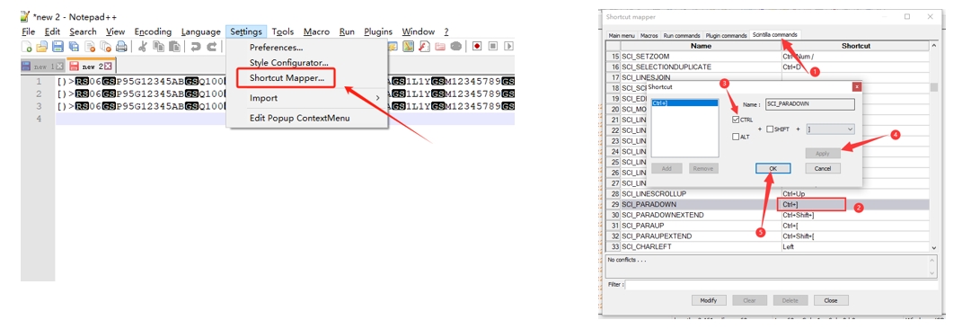Viewport: 980px width, 329px height.
Task: Open the Plugins menu
Action: 378,31
